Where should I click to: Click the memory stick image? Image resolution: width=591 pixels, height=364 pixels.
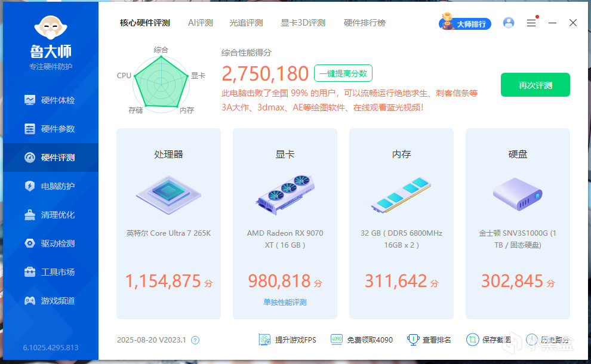401,195
